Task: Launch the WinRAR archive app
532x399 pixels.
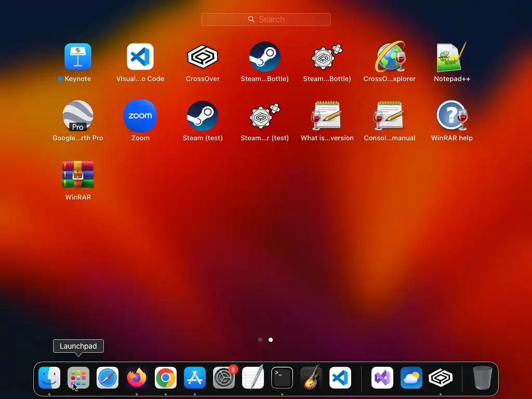Action: (78, 175)
